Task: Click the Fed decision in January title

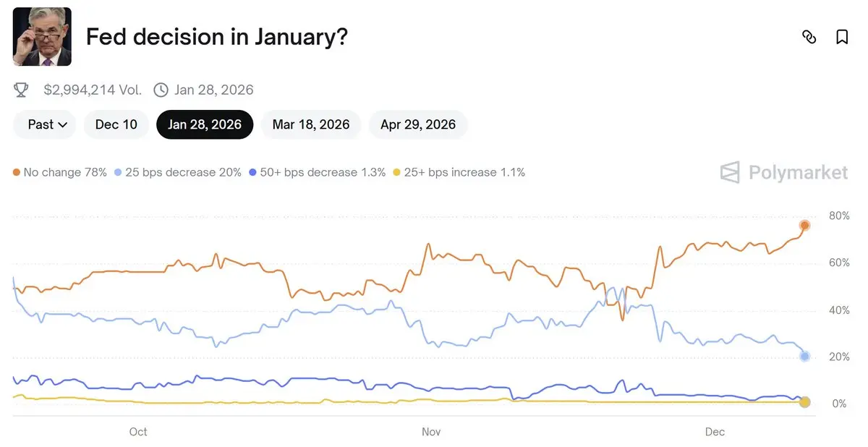Action: (217, 37)
